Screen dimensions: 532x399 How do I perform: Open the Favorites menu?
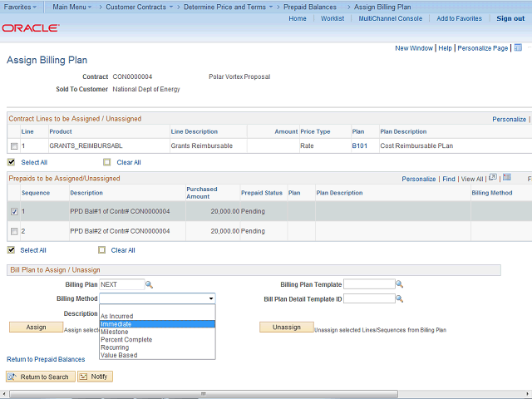click(x=18, y=7)
